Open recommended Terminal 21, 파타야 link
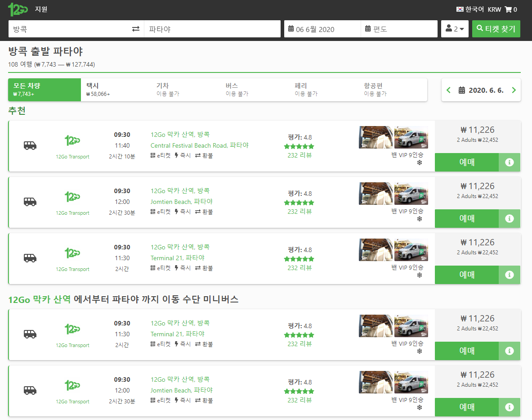 coord(178,258)
